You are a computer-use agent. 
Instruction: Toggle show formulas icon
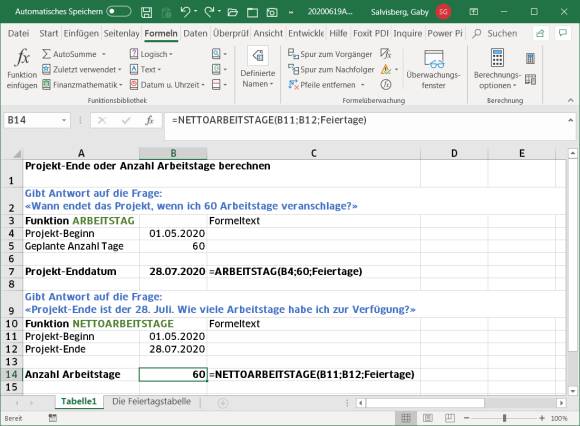pos(385,54)
